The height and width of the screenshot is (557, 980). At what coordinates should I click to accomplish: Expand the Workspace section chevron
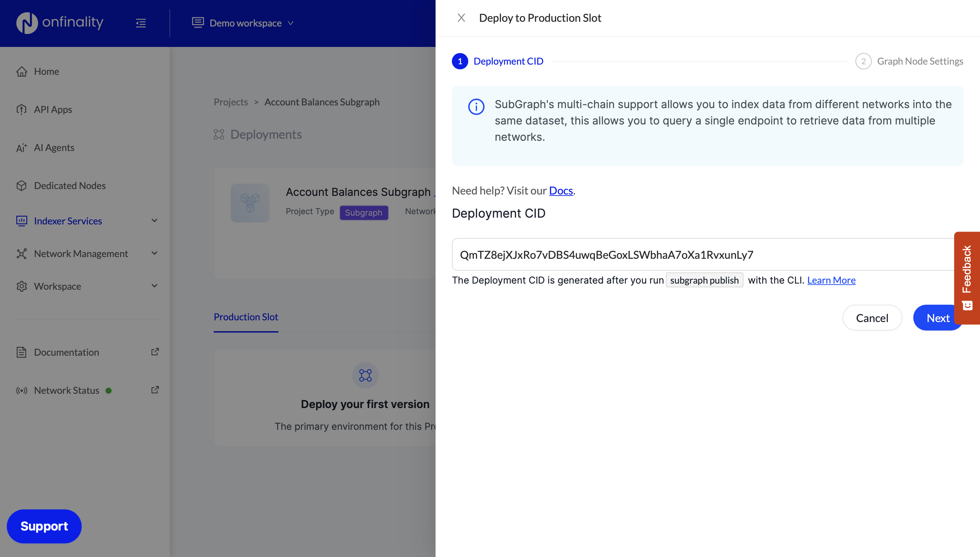point(154,286)
